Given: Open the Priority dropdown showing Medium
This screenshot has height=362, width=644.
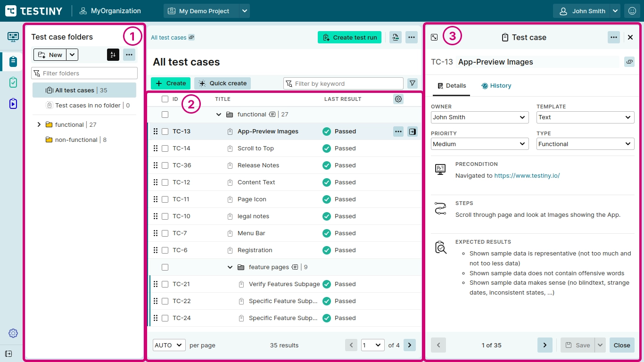Looking at the screenshot, I should tap(479, 144).
